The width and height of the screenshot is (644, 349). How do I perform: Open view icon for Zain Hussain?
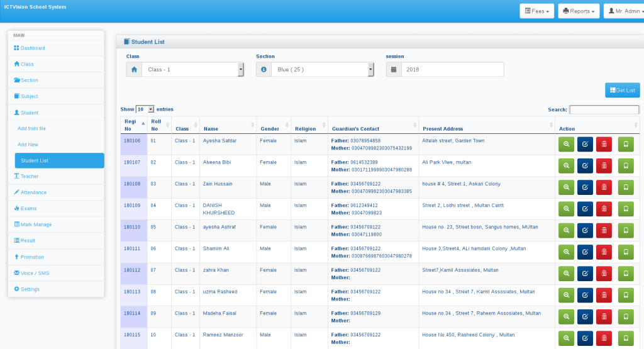(566, 187)
